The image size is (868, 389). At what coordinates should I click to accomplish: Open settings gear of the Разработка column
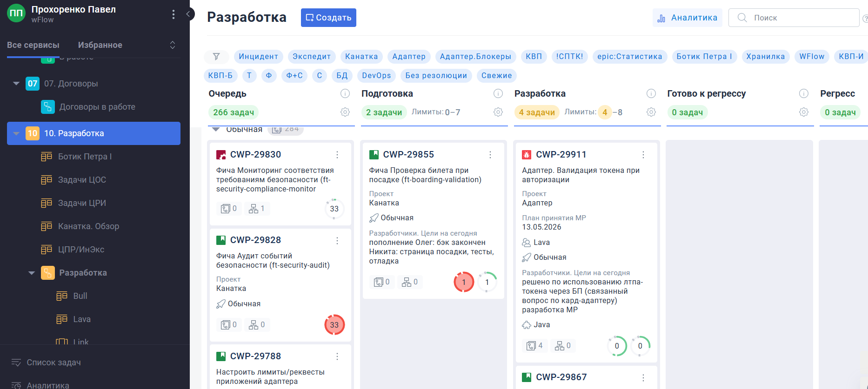[x=651, y=112]
